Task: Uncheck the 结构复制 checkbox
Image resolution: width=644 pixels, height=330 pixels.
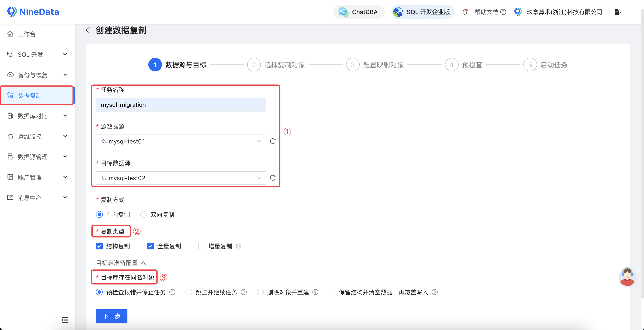Action: coord(99,246)
